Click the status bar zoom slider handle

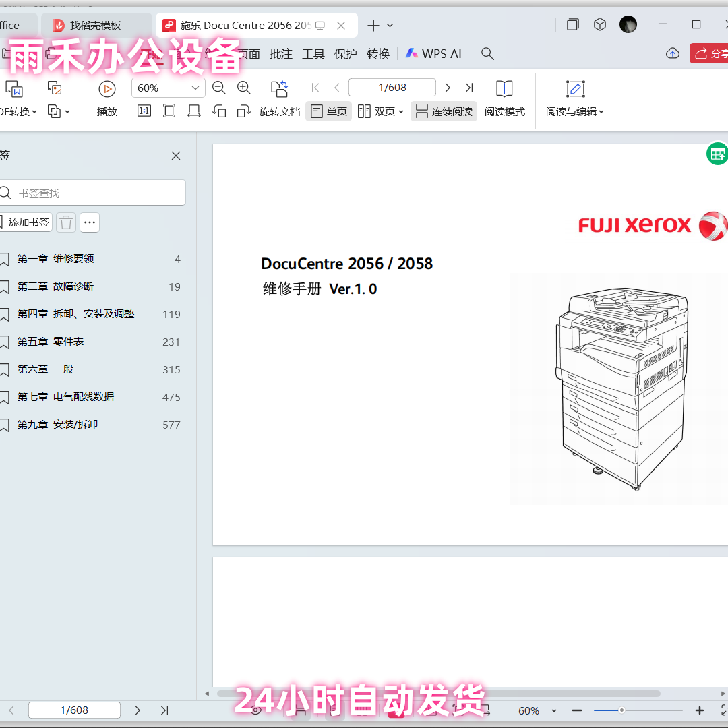tap(621, 710)
